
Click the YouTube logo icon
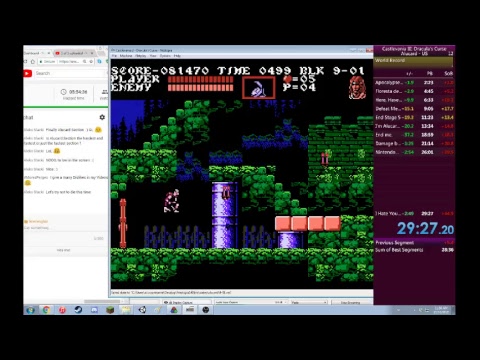coord(28,73)
